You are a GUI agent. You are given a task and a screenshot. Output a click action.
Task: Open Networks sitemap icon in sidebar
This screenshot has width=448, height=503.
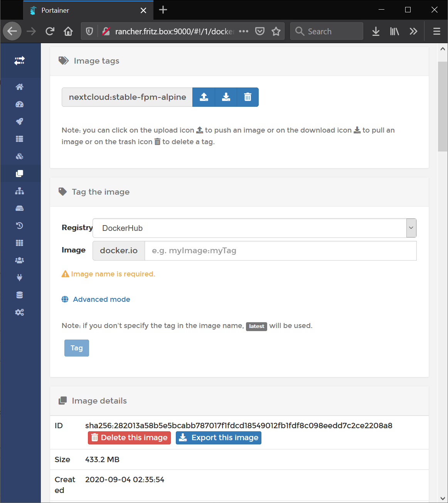coord(19,191)
